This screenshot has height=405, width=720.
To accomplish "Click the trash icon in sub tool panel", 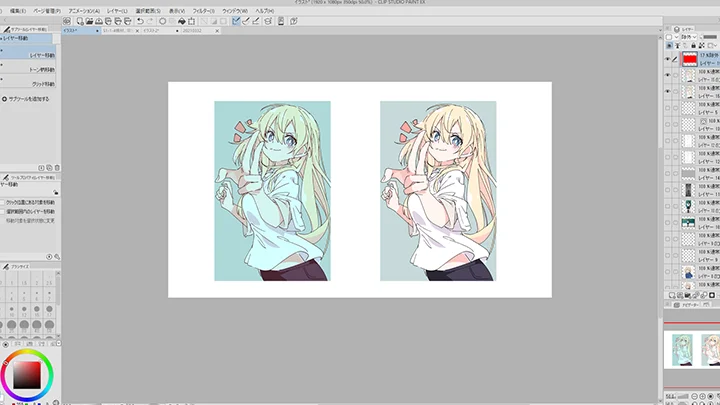I will pos(57,168).
